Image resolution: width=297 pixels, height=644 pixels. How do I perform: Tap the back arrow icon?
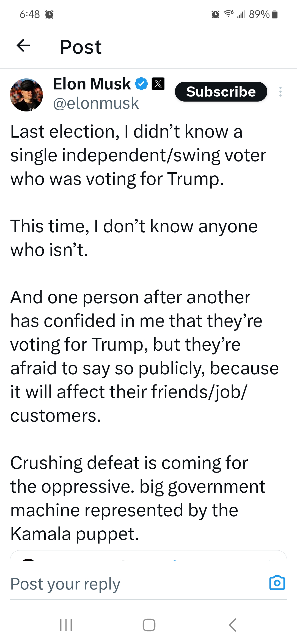pyautogui.click(x=23, y=46)
